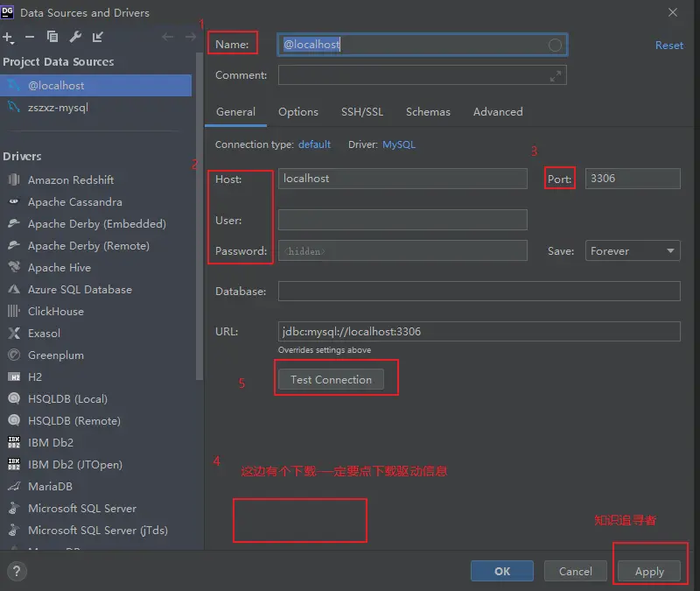Viewport: 700px width, 591px height.
Task: Click the URL input field
Action: (x=479, y=332)
